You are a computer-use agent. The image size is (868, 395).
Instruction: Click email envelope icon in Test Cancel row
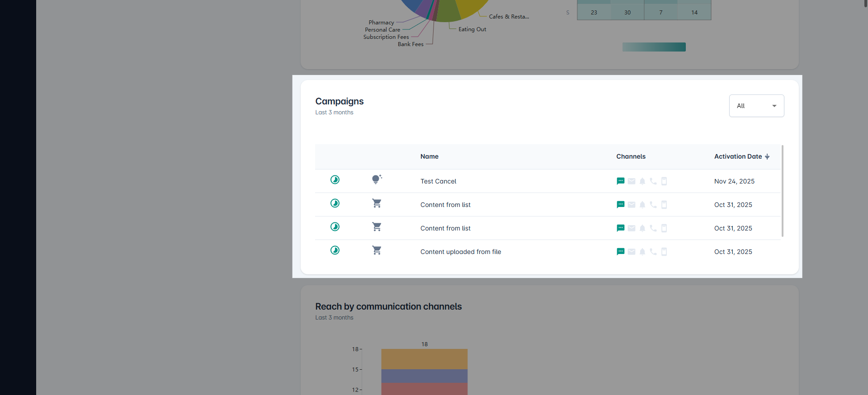pyautogui.click(x=632, y=181)
